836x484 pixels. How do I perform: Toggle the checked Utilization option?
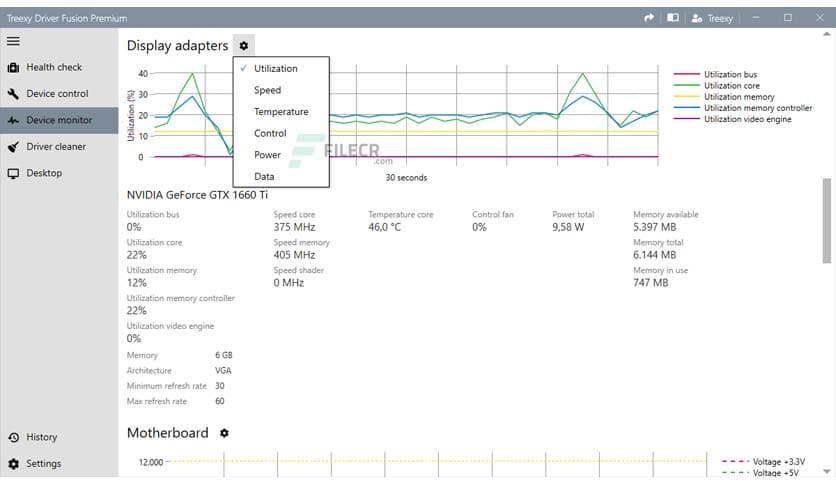coord(281,68)
